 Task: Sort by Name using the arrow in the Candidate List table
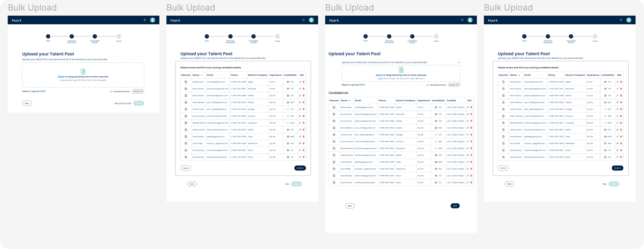point(350,100)
